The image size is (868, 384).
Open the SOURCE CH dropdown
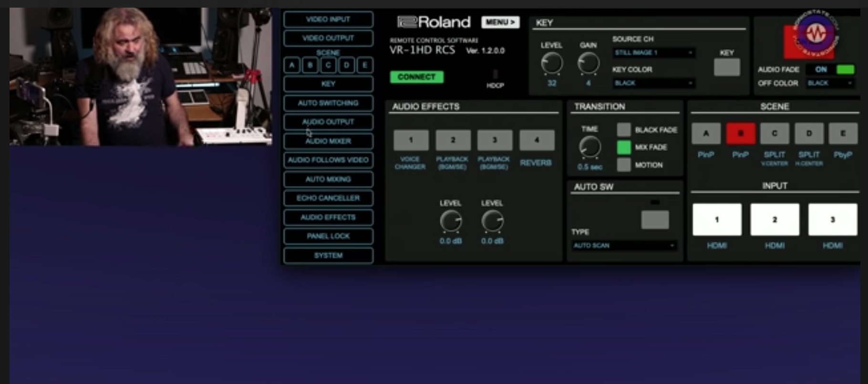click(653, 52)
